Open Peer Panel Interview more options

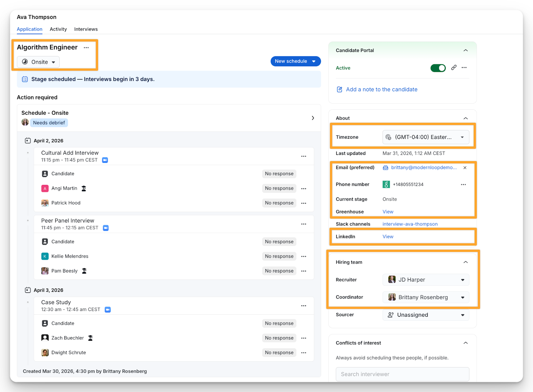[303, 224]
